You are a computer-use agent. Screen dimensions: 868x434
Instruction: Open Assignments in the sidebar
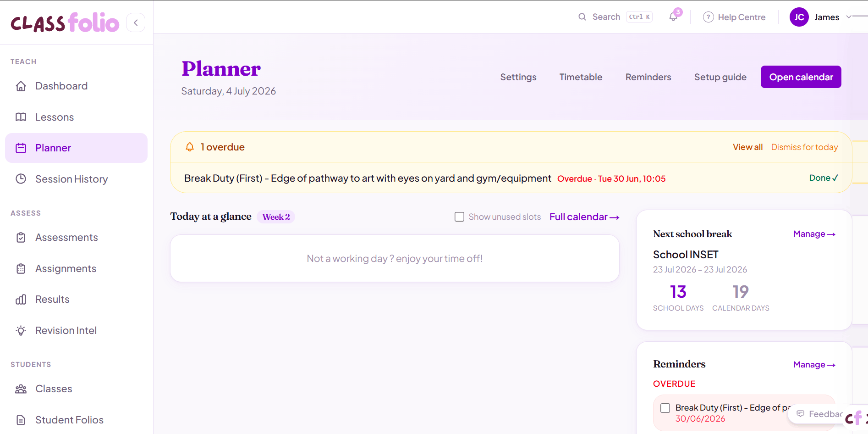[76, 268]
